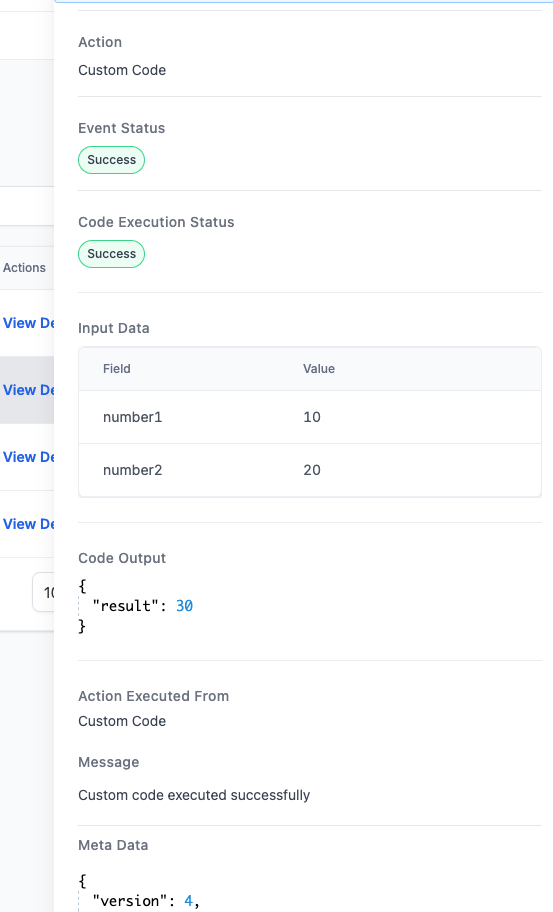
Task: Click the "result" key in Code Output
Action: tap(126, 606)
